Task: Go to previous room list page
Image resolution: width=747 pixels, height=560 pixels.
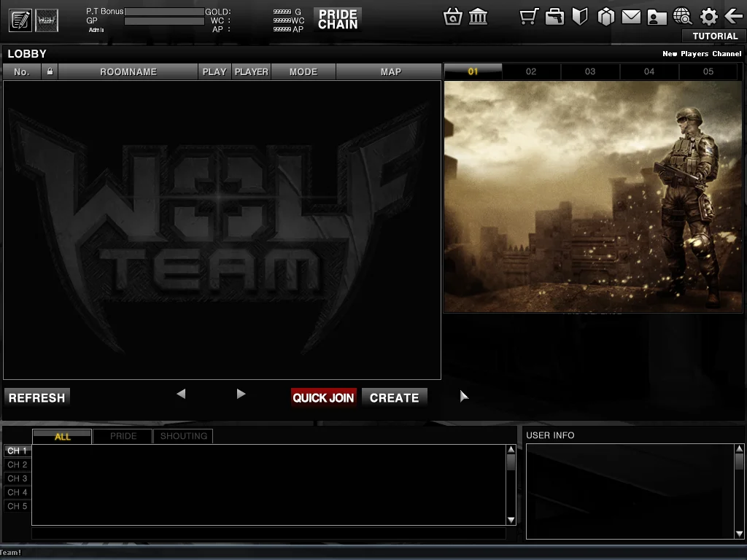Action: coord(181,394)
